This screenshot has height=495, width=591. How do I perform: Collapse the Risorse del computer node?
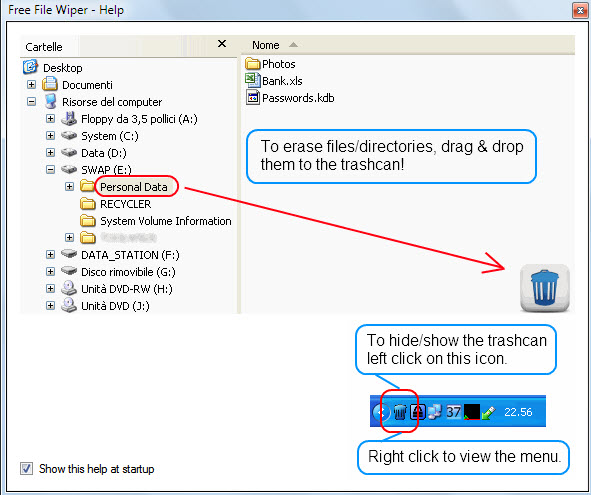(31, 101)
